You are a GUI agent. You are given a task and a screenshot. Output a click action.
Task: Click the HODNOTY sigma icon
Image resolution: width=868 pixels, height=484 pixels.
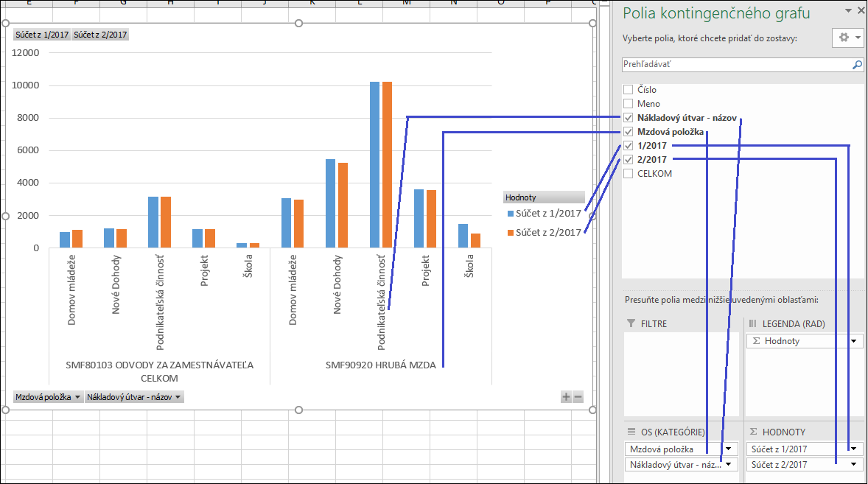click(753, 432)
